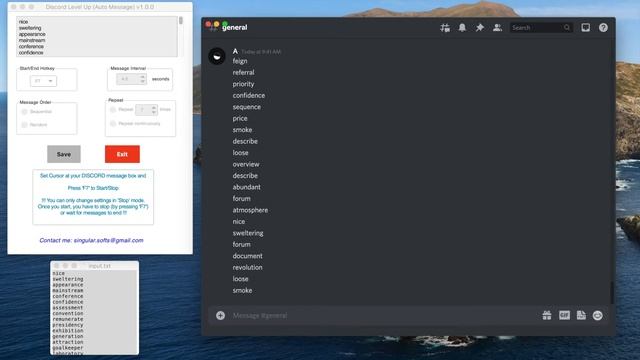640x360 pixels.
Task: Click 'presidency' line in input.txt window
Action: coord(68,325)
